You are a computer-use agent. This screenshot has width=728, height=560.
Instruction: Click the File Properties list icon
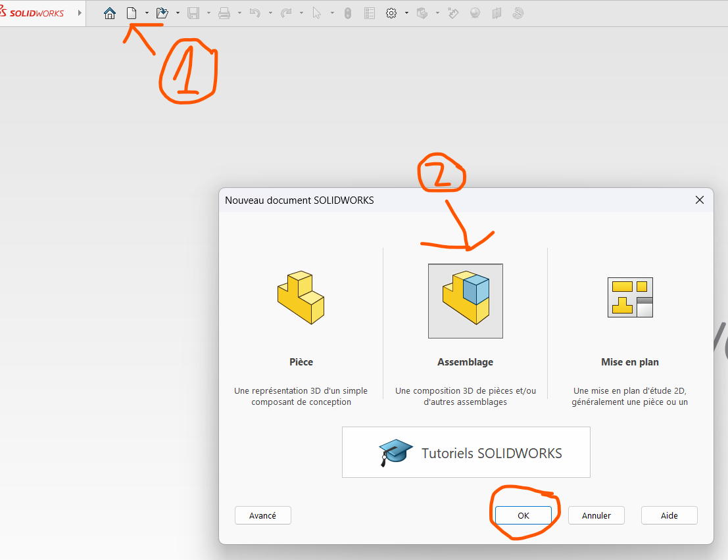(370, 13)
